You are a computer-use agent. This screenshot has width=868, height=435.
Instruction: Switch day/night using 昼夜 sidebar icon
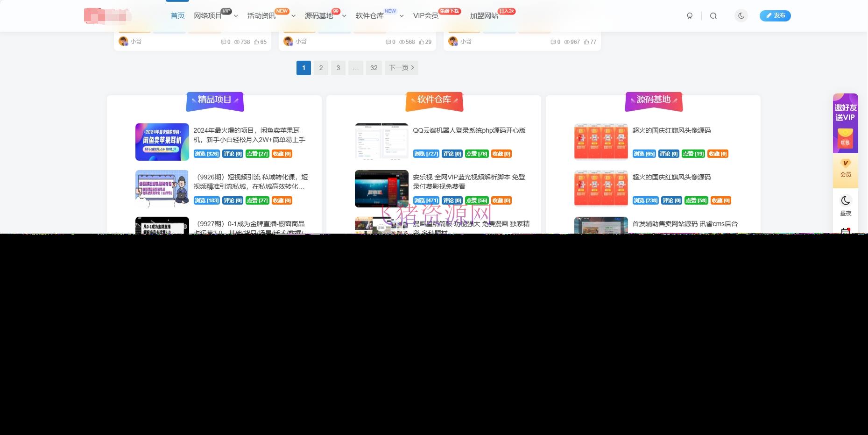pyautogui.click(x=845, y=206)
